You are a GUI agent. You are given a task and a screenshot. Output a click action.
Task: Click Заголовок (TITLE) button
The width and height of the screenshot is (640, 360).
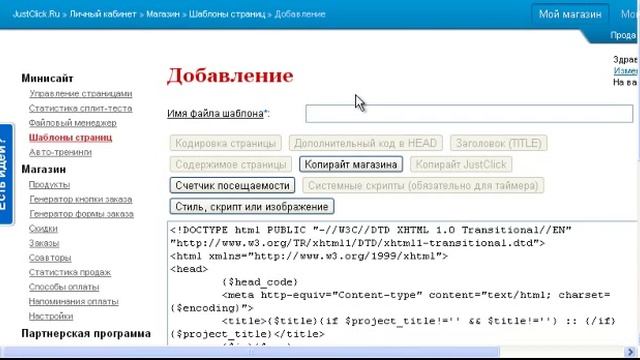click(x=498, y=143)
